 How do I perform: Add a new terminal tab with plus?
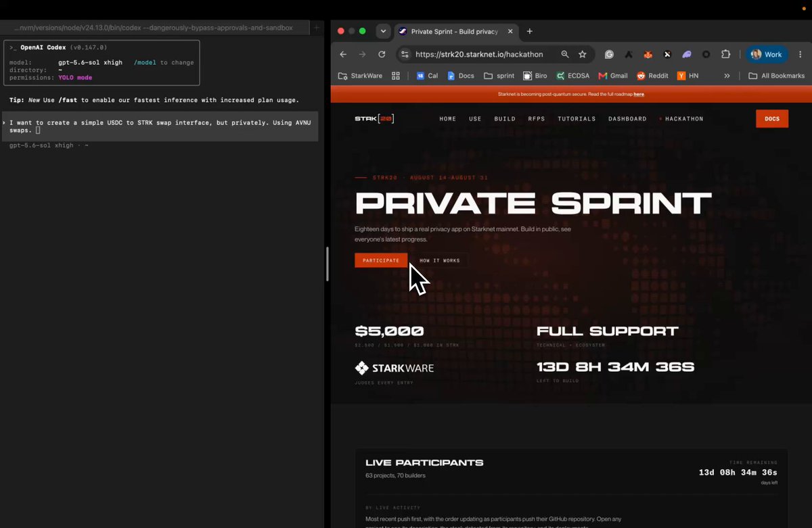(x=316, y=28)
